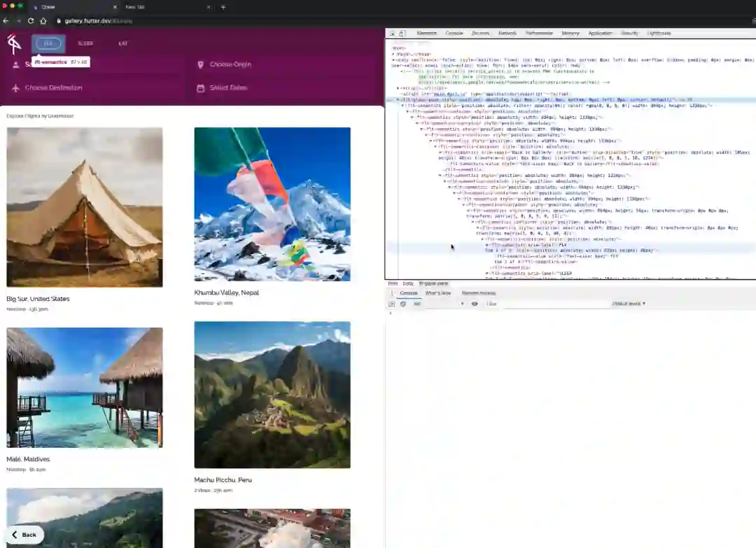Select the html breadcrumb item
Image resolution: width=756 pixels, height=548 pixels.
click(393, 283)
